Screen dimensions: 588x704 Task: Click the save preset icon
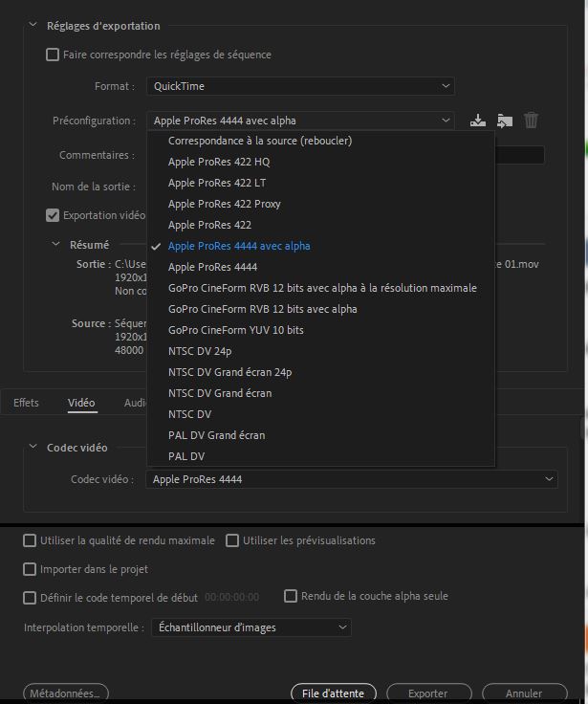478,121
